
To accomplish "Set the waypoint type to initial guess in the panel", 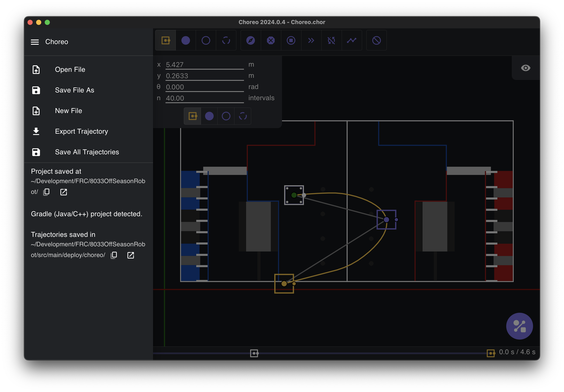I will [x=243, y=116].
